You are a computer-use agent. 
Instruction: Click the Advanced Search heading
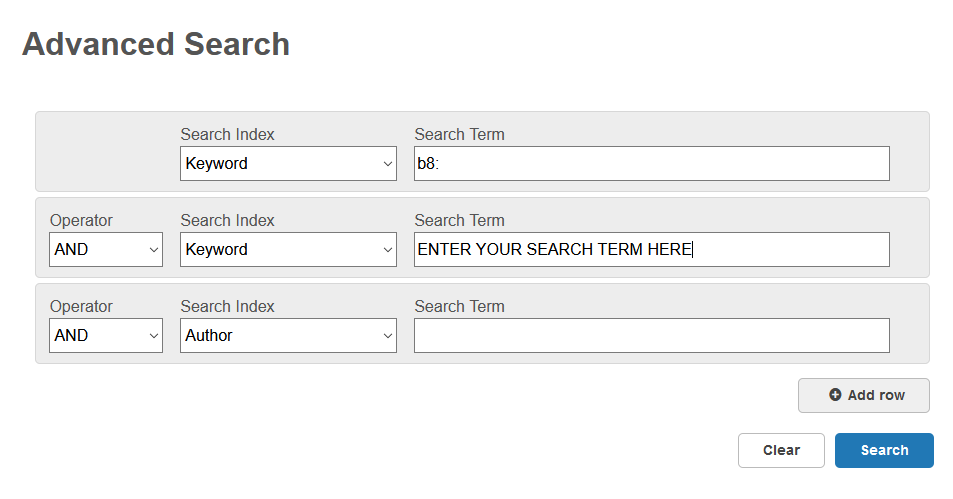[156, 44]
